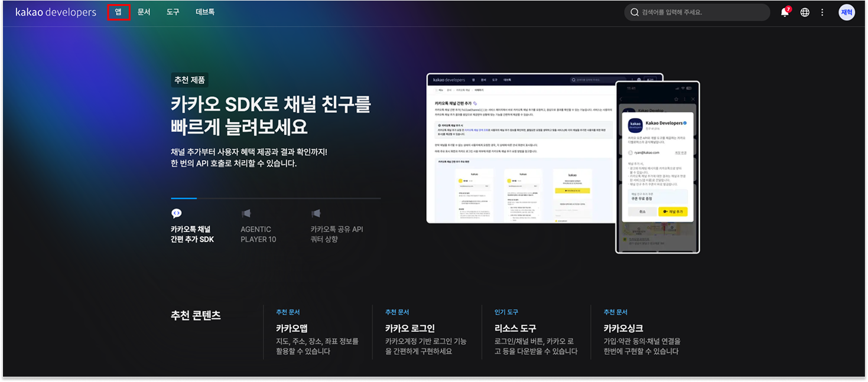Click 추천 문서 label above 카카오맵
The height and width of the screenshot is (382, 868).
click(288, 312)
